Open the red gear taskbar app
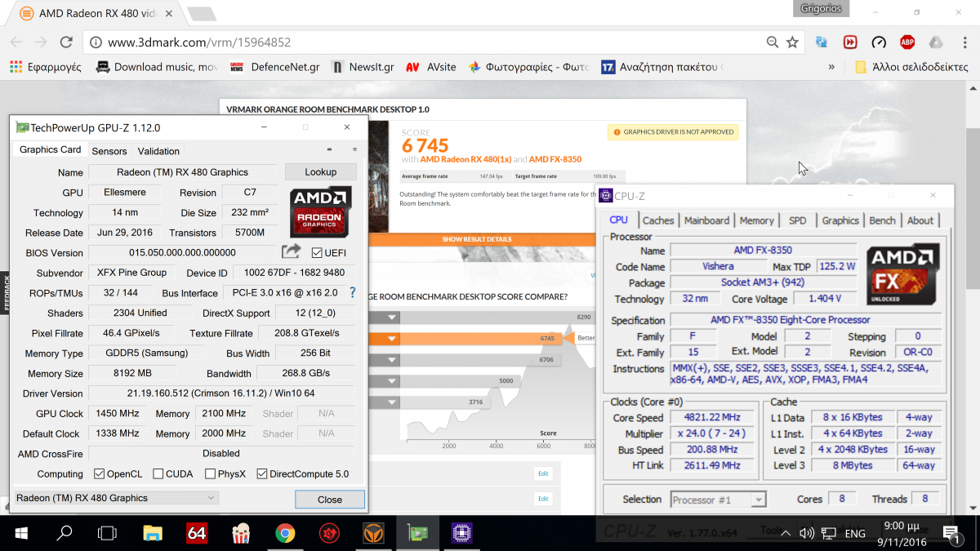The image size is (980, 551). [x=329, y=533]
